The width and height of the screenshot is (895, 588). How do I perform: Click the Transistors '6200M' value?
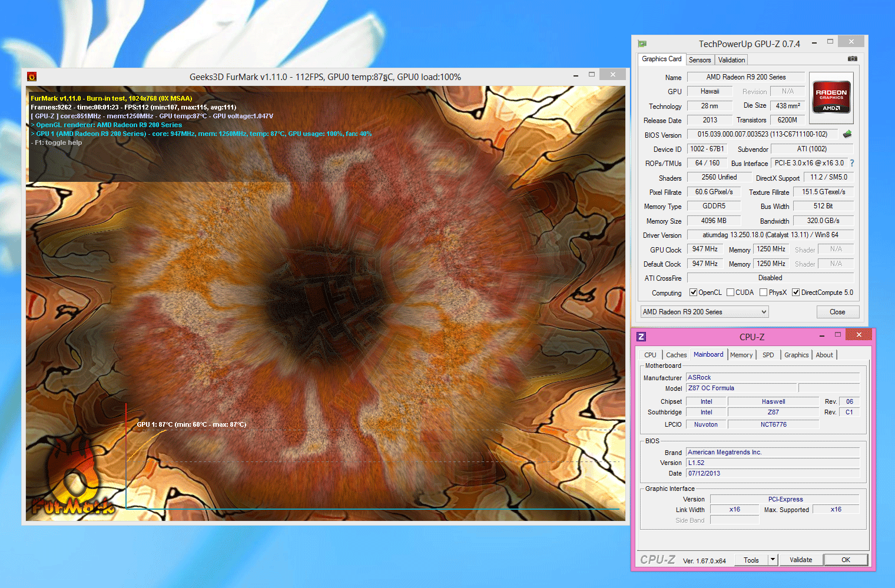pos(787,120)
